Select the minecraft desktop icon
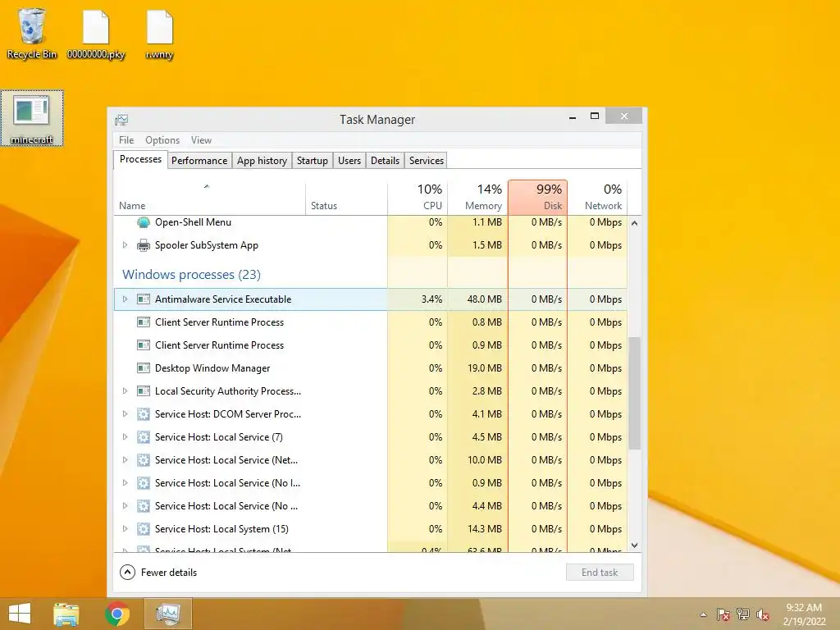The image size is (840, 630). point(32,118)
